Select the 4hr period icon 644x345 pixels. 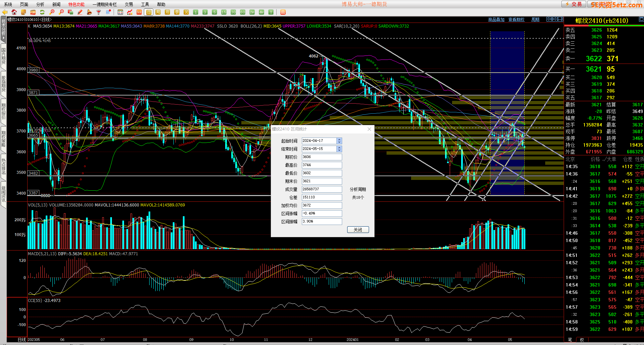pos(261,12)
